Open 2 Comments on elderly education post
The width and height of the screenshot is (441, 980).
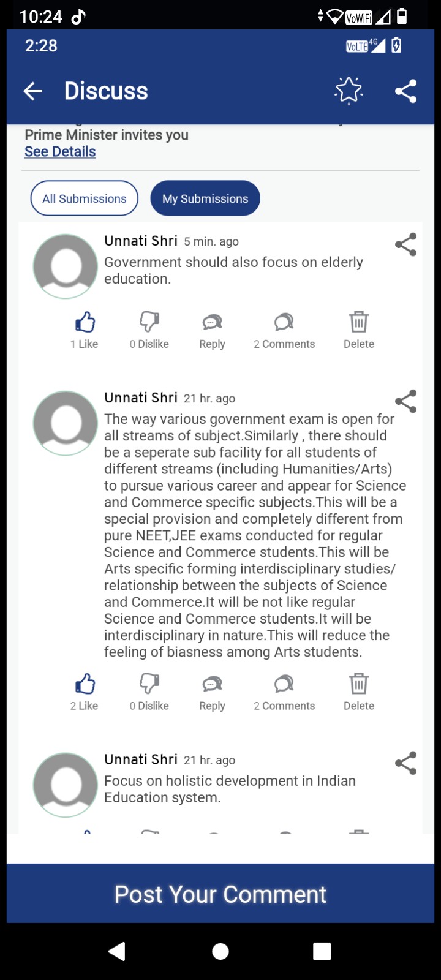tap(284, 330)
